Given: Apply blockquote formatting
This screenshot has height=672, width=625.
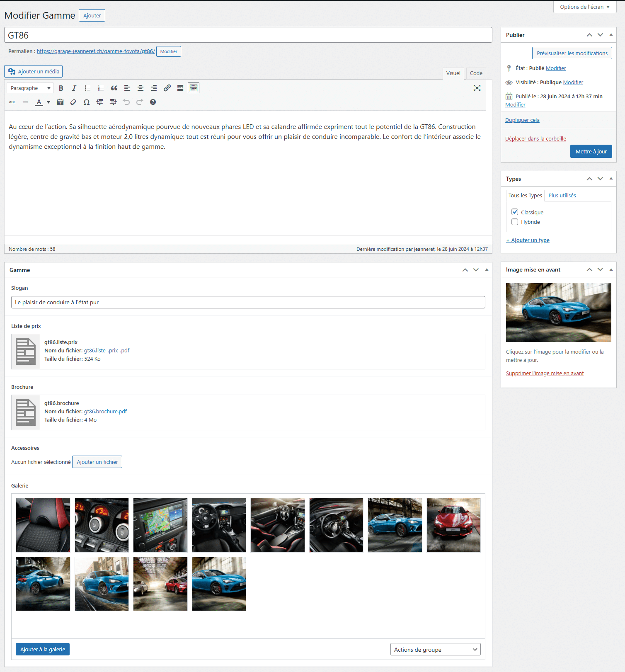Looking at the screenshot, I should pos(114,88).
